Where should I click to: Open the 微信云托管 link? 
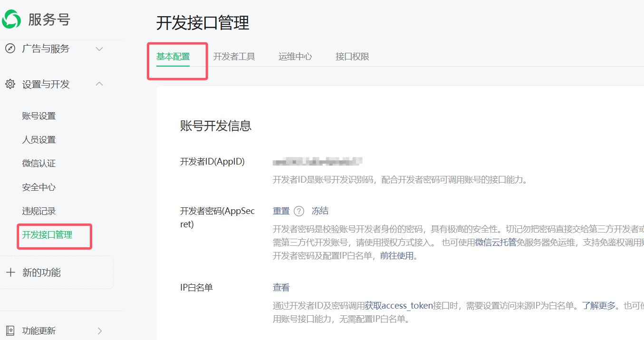496,242
